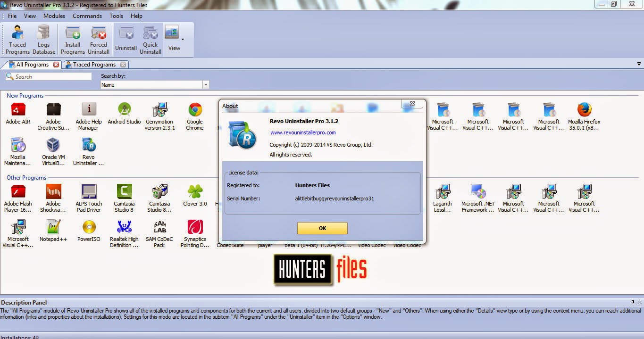Viewport: 644px width, 339px height.
Task: Open the Modules menu
Action: pos(54,16)
